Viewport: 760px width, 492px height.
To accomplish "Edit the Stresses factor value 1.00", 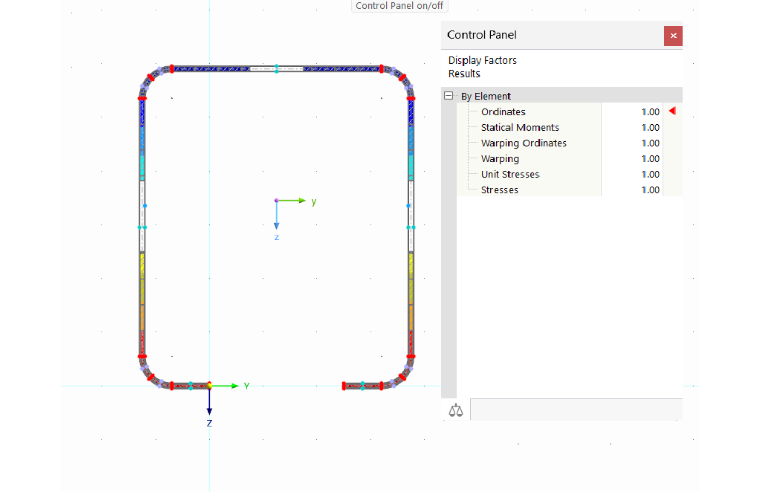I will coord(650,190).
